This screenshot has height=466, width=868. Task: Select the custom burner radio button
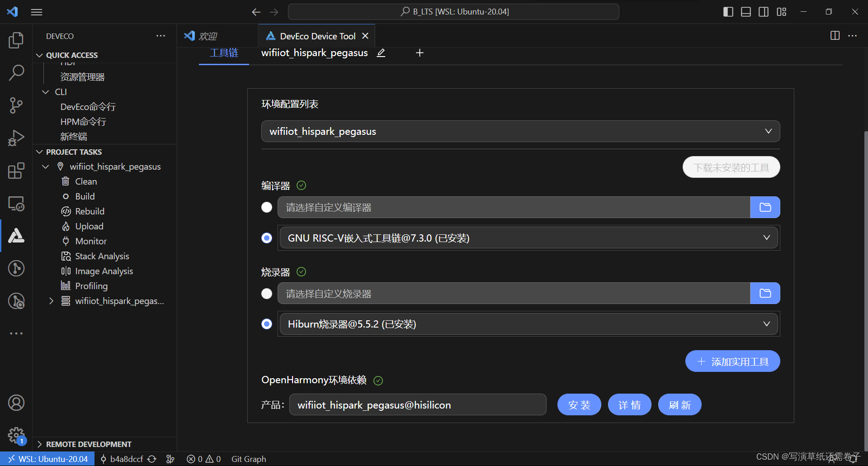[x=267, y=294]
